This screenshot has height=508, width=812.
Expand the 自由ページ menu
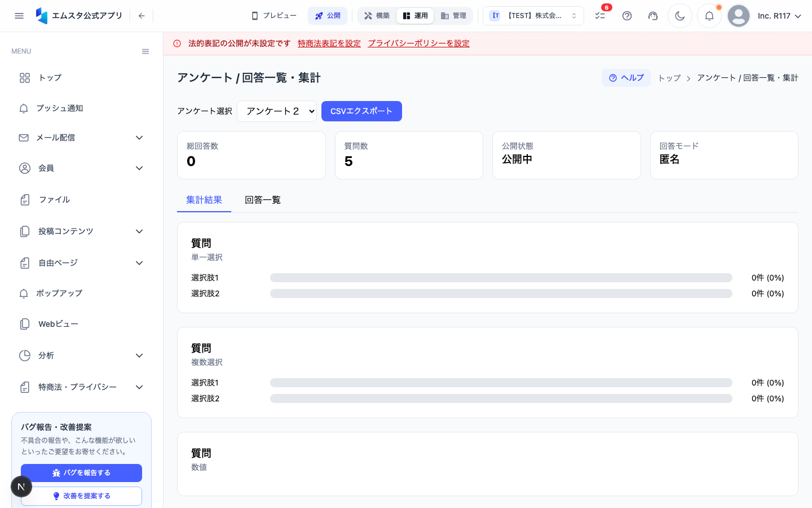[x=81, y=263]
